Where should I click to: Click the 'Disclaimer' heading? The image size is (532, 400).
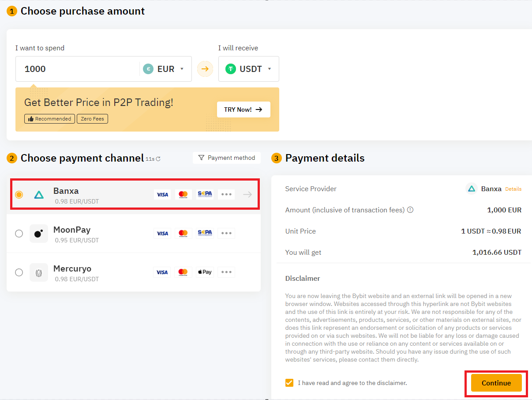coord(303,279)
